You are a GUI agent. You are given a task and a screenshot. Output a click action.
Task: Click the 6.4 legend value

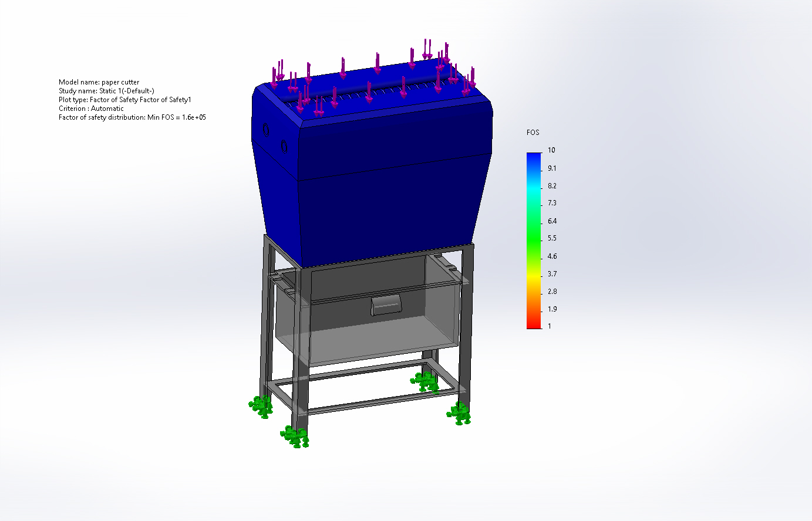[552, 221]
